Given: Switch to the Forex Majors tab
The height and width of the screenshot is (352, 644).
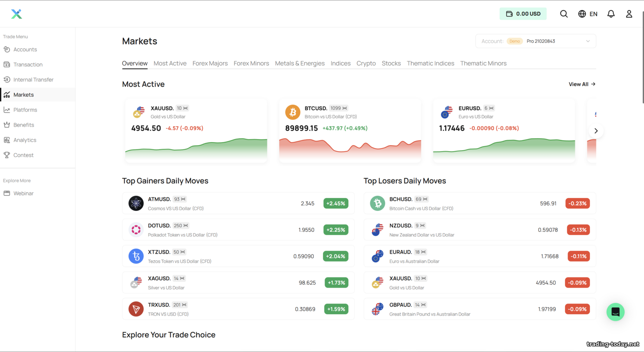Looking at the screenshot, I should pyautogui.click(x=210, y=63).
